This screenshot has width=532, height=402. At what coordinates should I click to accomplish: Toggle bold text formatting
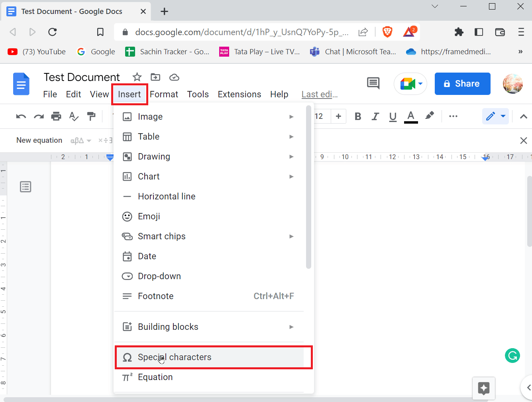pyautogui.click(x=357, y=116)
